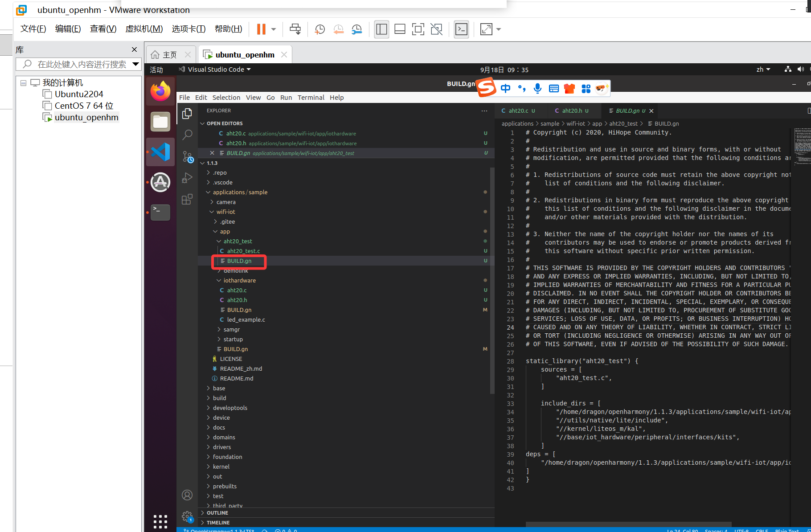Open Sogou soft keyboard icon
Viewport: 811px width, 532px height.
click(x=554, y=88)
